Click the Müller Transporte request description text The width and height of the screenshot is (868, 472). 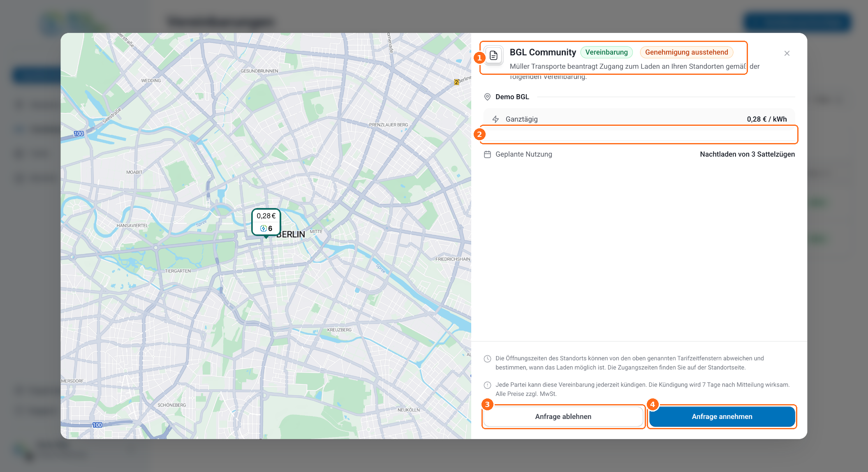(634, 71)
